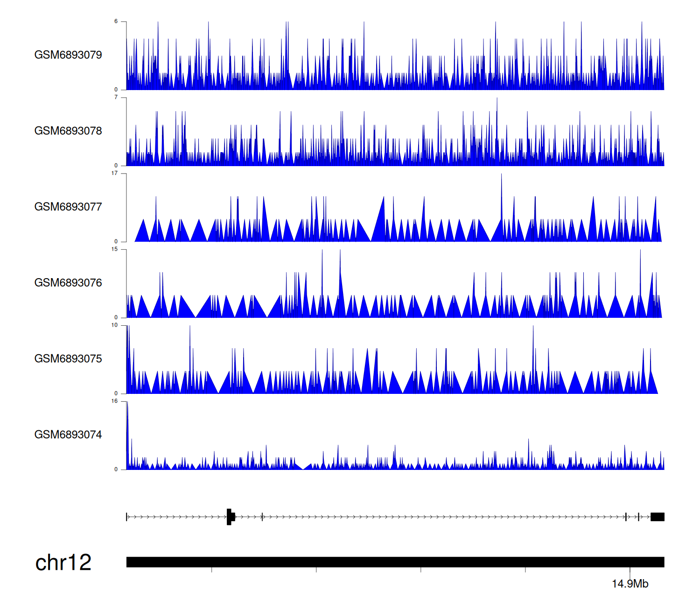Click the y-axis maximum 17 on GSM6893077 track

114,174
